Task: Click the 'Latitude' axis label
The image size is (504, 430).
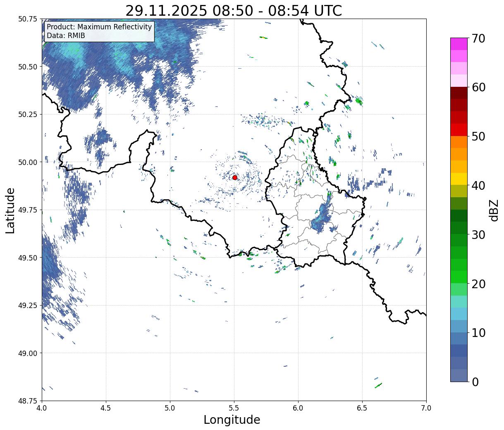Action: click(x=10, y=210)
